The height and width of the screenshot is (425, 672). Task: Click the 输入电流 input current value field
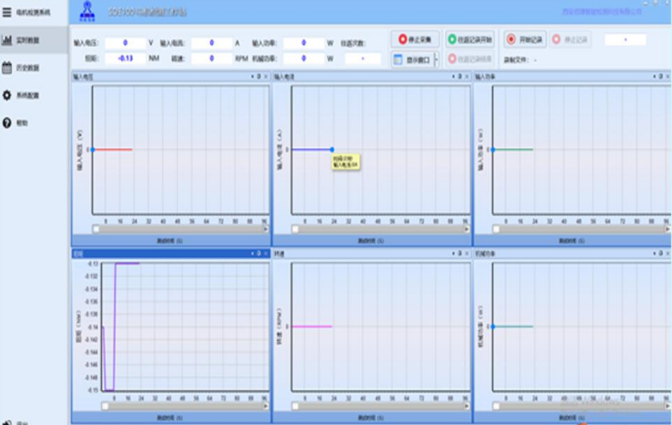tap(212, 43)
